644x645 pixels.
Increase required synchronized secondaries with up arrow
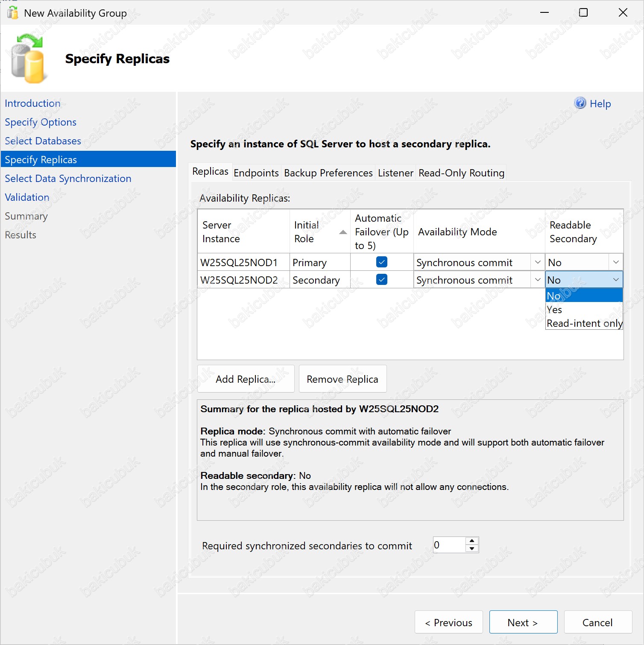pos(472,541)
